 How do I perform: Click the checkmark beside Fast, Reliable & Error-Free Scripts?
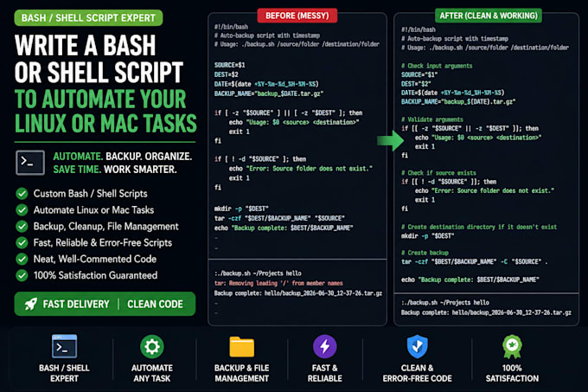coord(22,242)
